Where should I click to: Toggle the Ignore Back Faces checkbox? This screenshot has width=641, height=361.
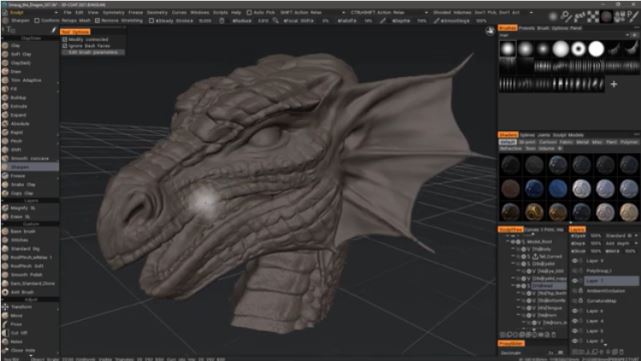click(65, 46)
